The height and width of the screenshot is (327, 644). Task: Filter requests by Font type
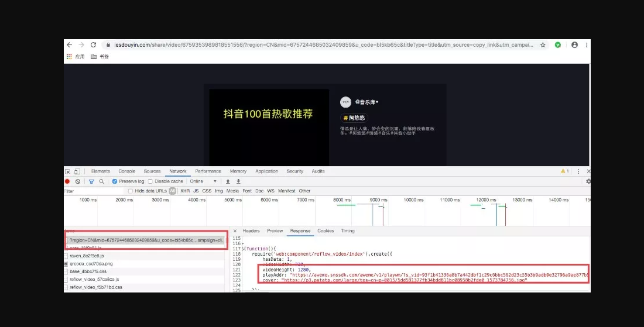point(247,191)
